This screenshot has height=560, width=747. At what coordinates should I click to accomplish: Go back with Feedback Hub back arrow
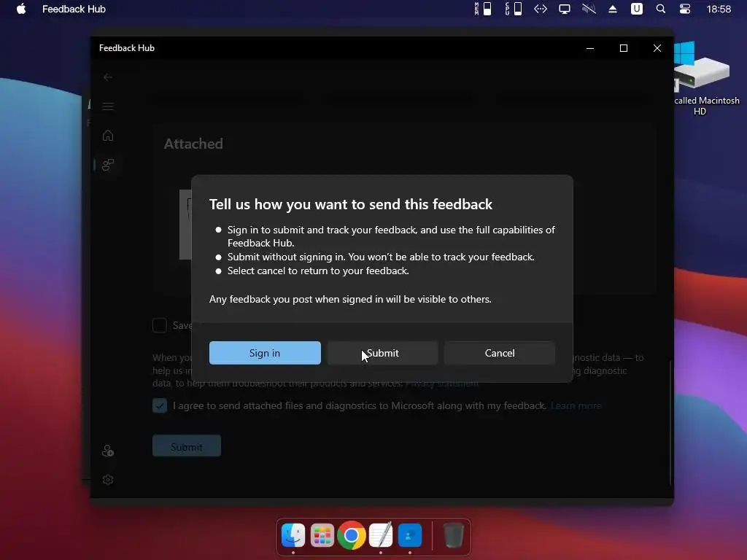[108, 77]
